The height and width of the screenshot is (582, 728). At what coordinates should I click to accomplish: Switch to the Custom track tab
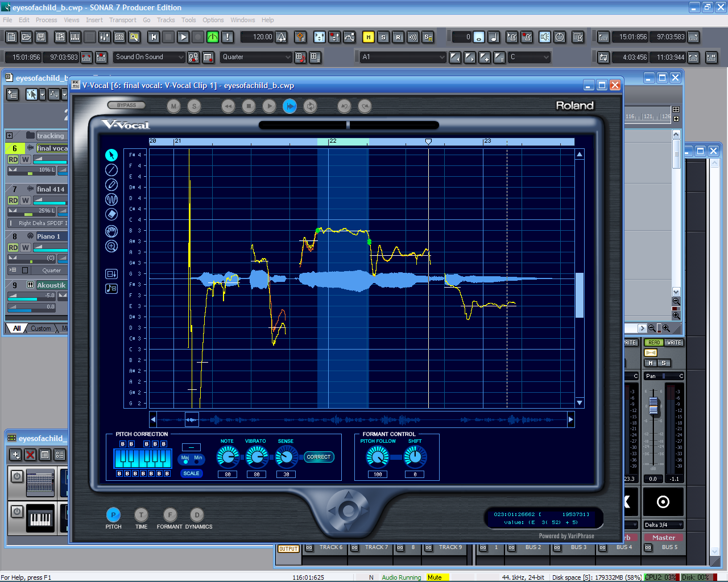point(40,329)
